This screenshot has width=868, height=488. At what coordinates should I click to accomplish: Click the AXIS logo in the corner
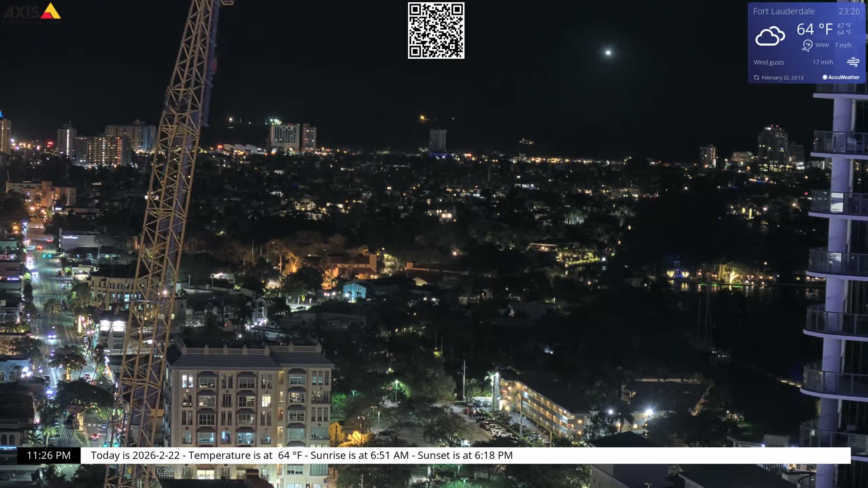point(32,12)
